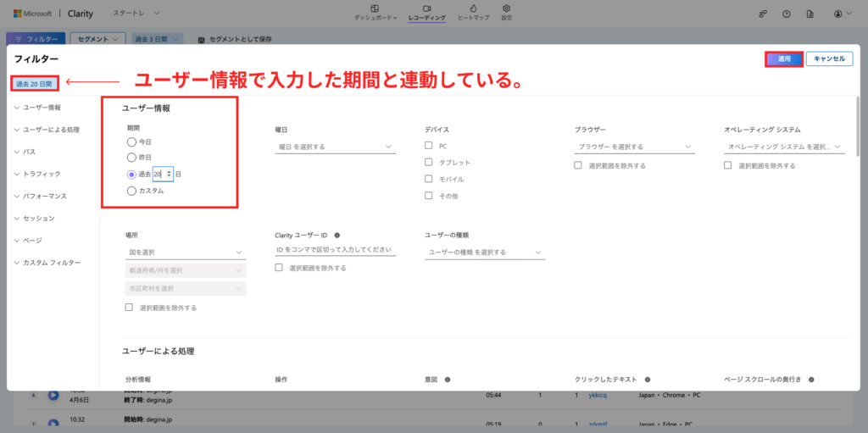This screenshot has height=433, width=868.
Task: Click the help question mark icon
Action: [x=786, y=14]
